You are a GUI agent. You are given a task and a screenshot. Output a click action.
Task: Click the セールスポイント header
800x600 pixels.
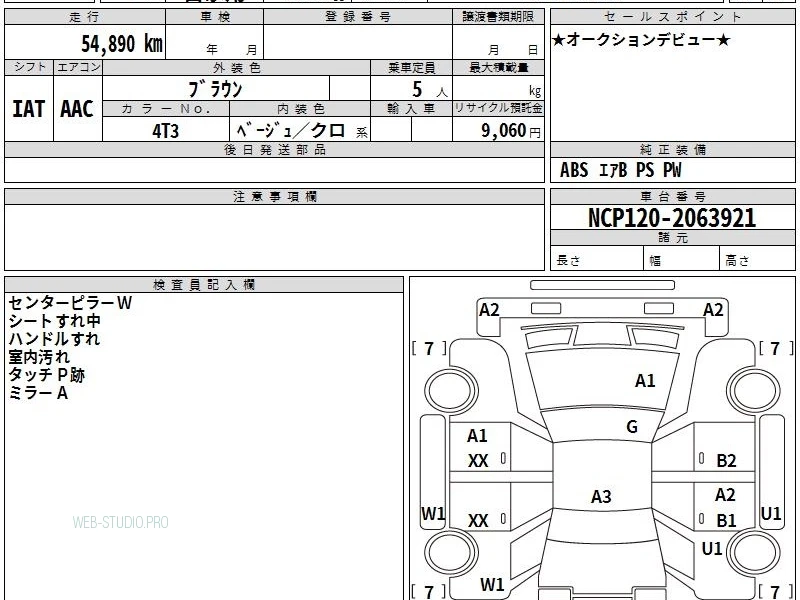[672, 17]
